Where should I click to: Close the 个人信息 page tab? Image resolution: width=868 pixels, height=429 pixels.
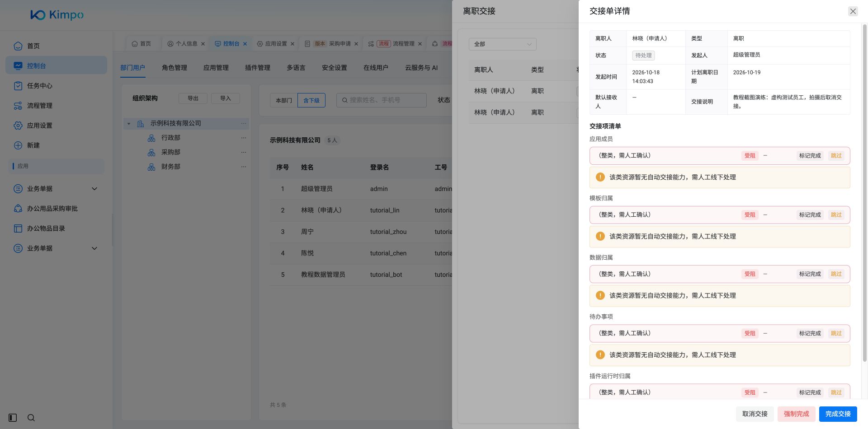pyautogui.click(x=203, y=44)
